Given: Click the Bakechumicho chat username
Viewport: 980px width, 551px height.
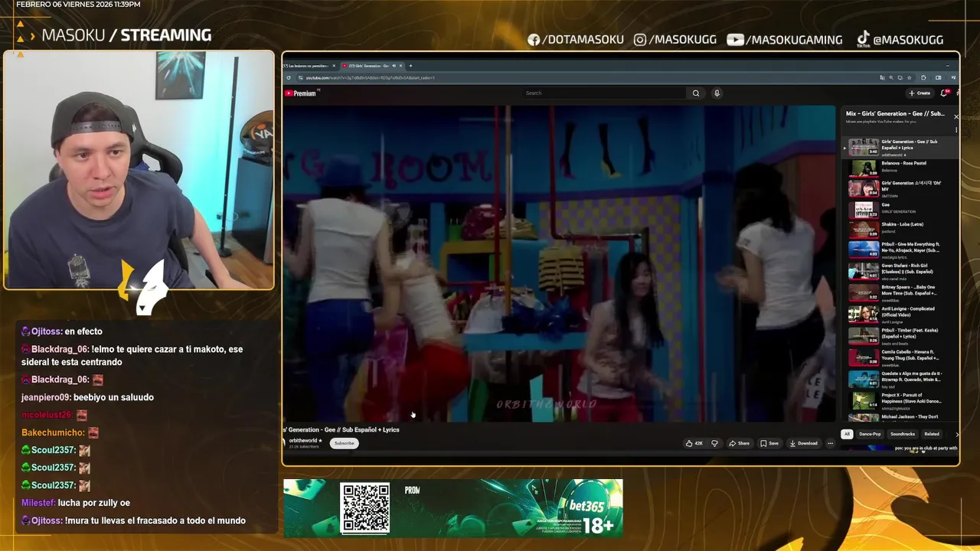Looking at the screenshot, I should click(x=53, y=432).
